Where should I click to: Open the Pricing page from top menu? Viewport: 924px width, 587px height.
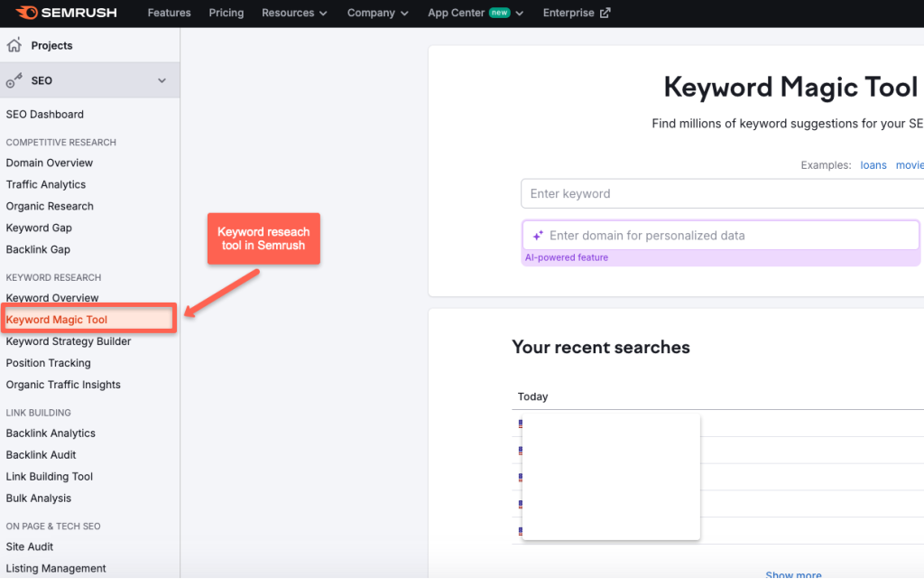click(x=226, y=13)
